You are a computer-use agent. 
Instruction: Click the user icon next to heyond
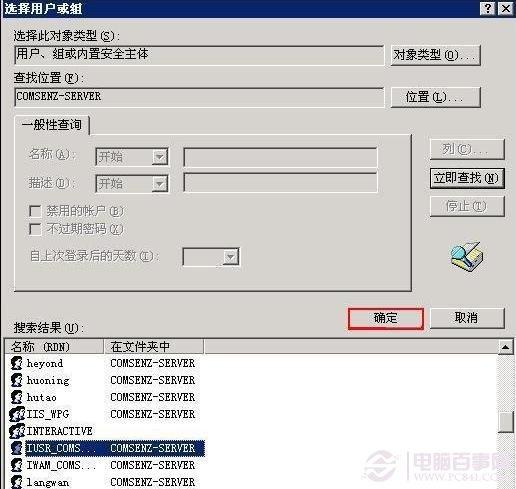click(17, 363)
